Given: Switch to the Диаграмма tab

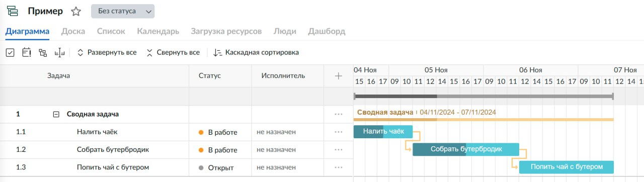Looking at the screenshot, I should 27,31.
